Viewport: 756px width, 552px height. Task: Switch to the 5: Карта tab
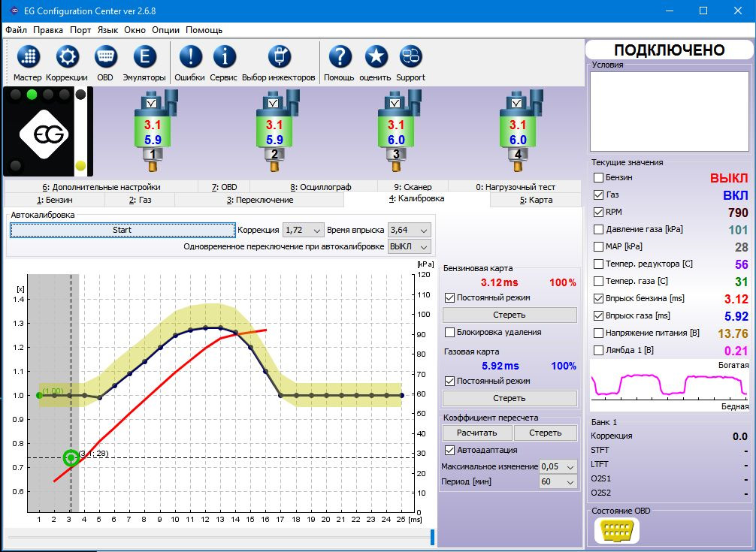[x=536, y=200]
